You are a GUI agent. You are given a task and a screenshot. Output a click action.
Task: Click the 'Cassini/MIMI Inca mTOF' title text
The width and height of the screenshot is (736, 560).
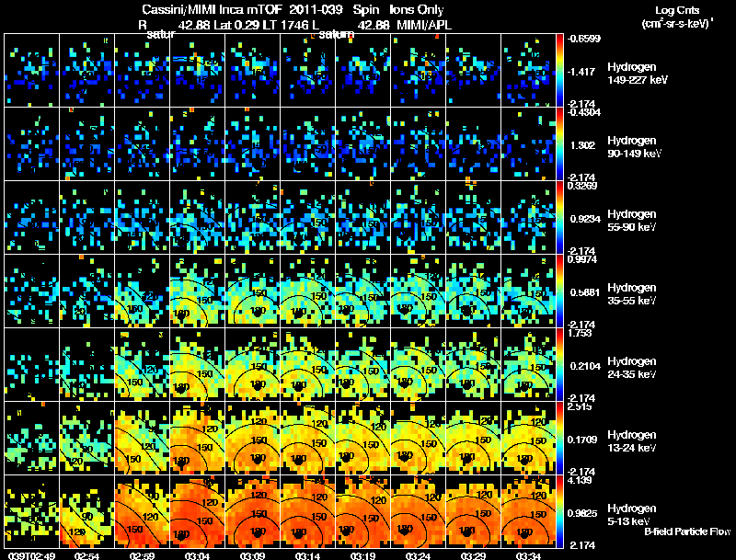click(x=212, y=9)
